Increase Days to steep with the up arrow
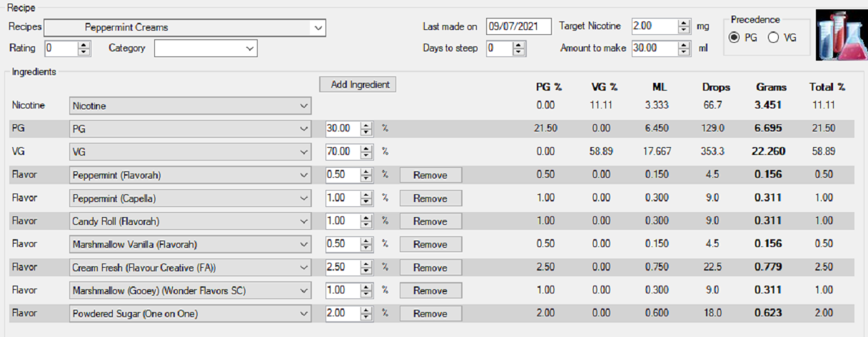Screen dimensions: 868x337 tap(519, 45)
